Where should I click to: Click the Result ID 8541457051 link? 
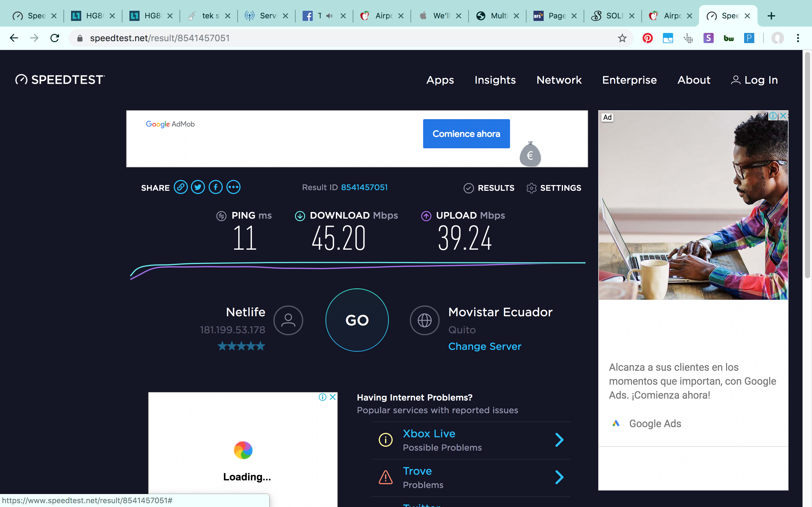pyautogui.click(x=364, y=188)
